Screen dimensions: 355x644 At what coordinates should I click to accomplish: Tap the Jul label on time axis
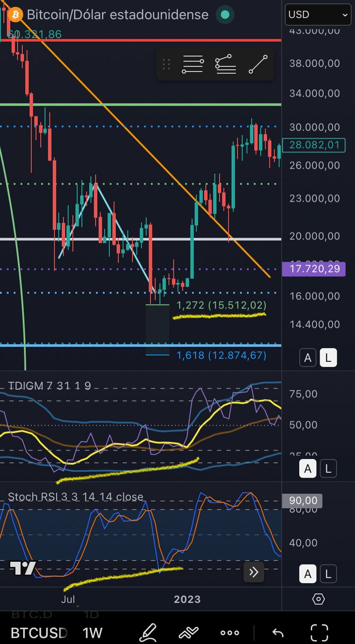click(x=68, y=599)
